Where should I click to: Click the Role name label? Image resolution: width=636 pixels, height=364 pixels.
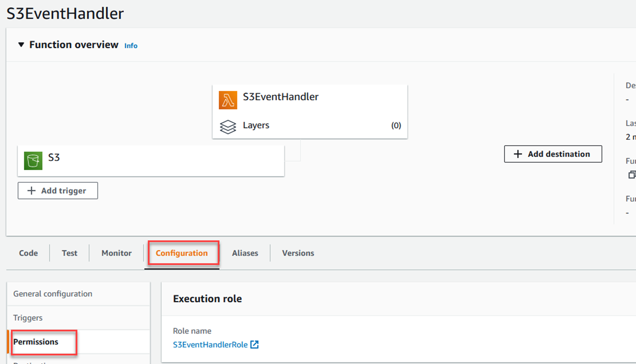192,331
